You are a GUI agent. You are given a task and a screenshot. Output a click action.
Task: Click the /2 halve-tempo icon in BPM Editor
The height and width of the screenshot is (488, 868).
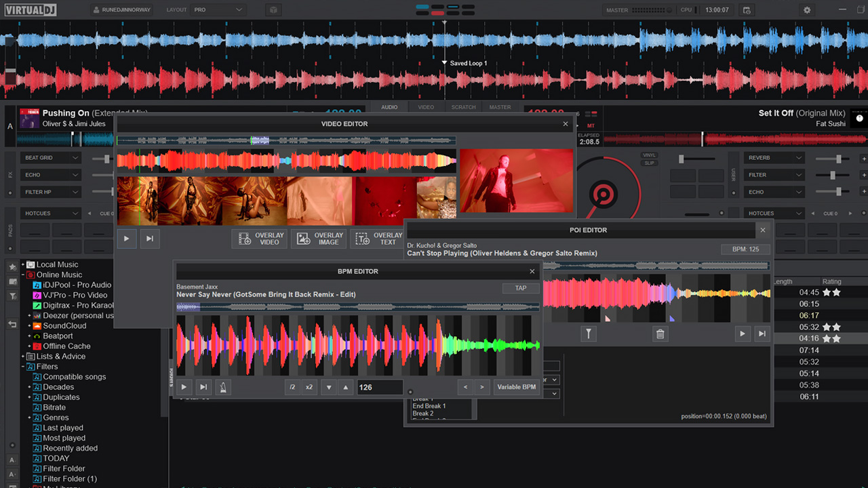(292, 387)
